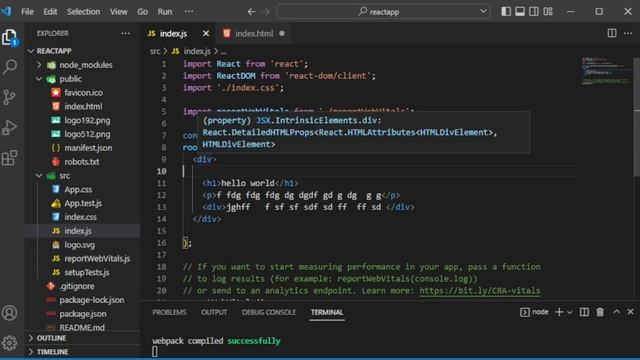This screenshot has height=360, width=640.
Task: Open the Edit menu
Action: click(50, 11)
